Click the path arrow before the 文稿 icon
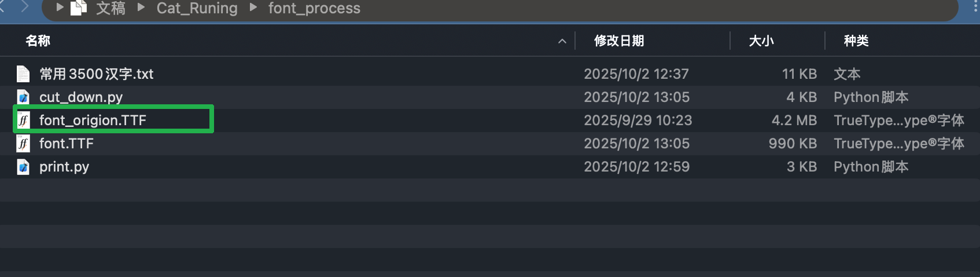Screen dimensions: 980x277 60,8
